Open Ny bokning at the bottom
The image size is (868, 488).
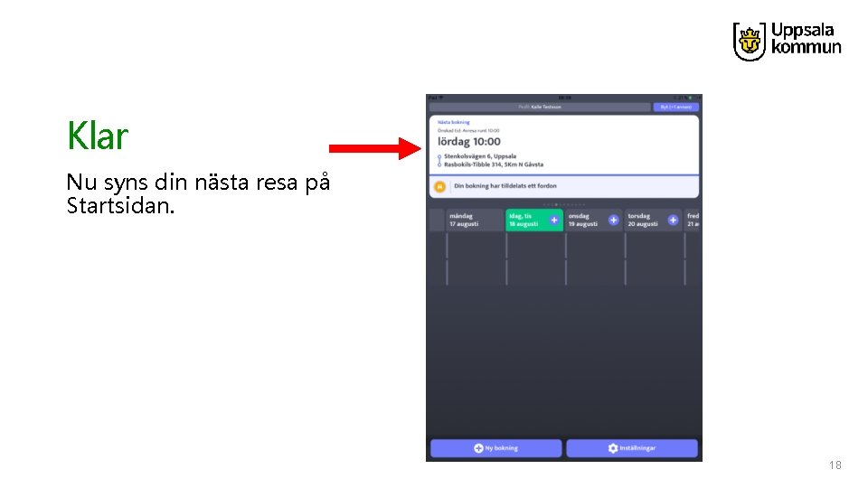pos(496,448)
